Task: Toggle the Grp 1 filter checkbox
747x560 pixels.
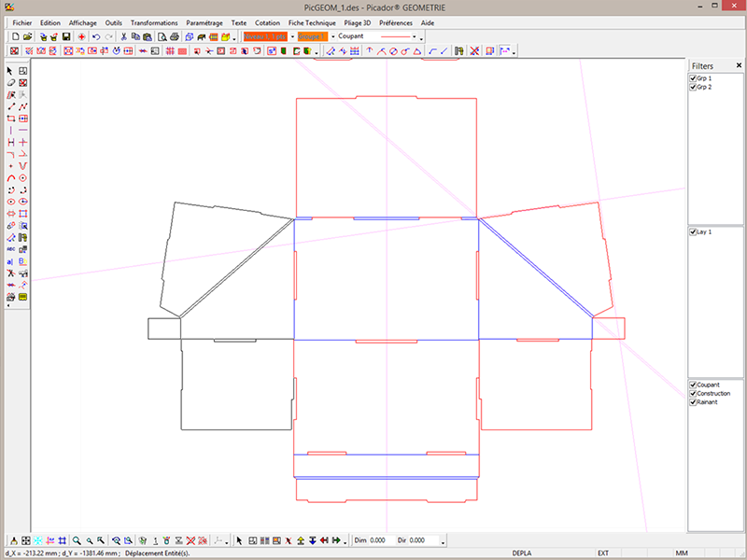Action: point(693,79)
